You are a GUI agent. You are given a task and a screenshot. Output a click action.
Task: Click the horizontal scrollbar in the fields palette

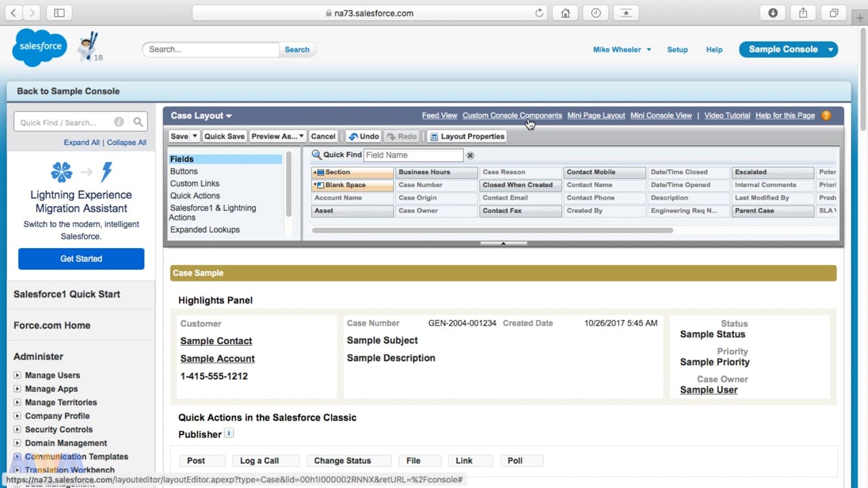492,230
